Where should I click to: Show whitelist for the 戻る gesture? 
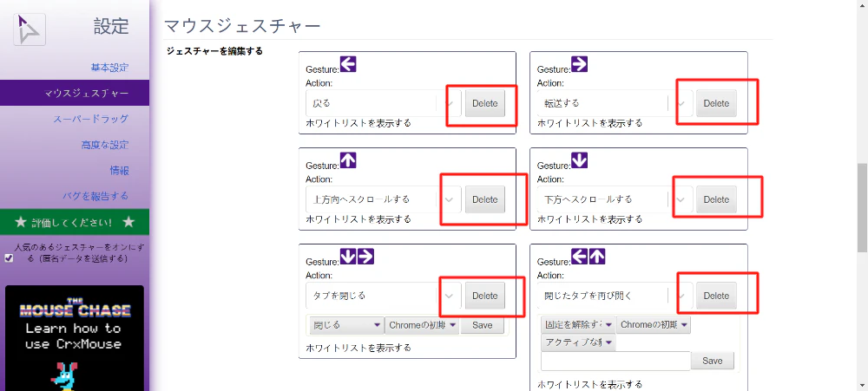click(x=358, y=123)
